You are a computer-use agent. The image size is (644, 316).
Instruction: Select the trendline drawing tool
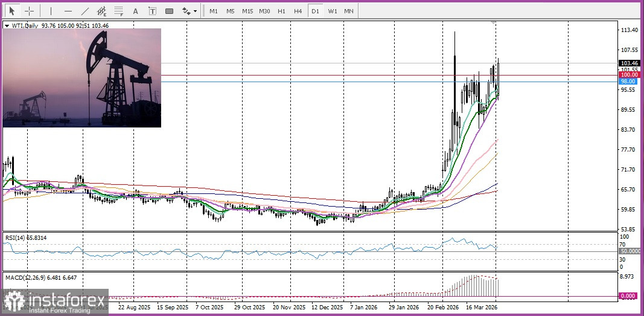click(85, 11)
